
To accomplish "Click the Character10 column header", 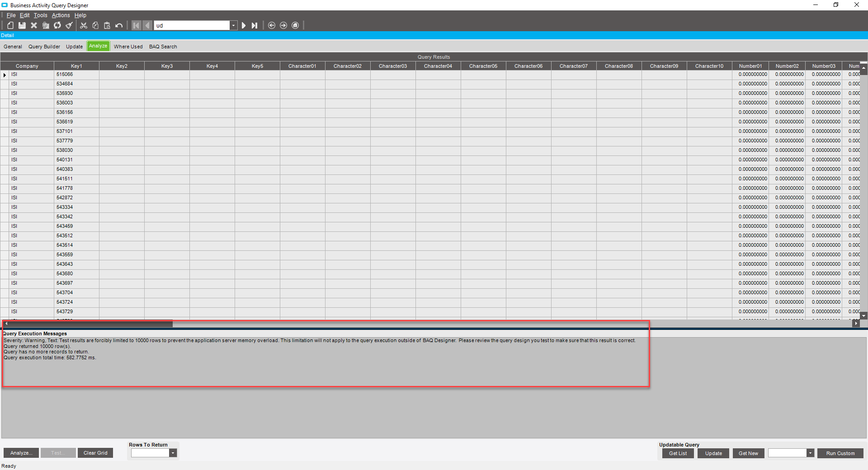I will pyautogui.click(x=709, y=66).
